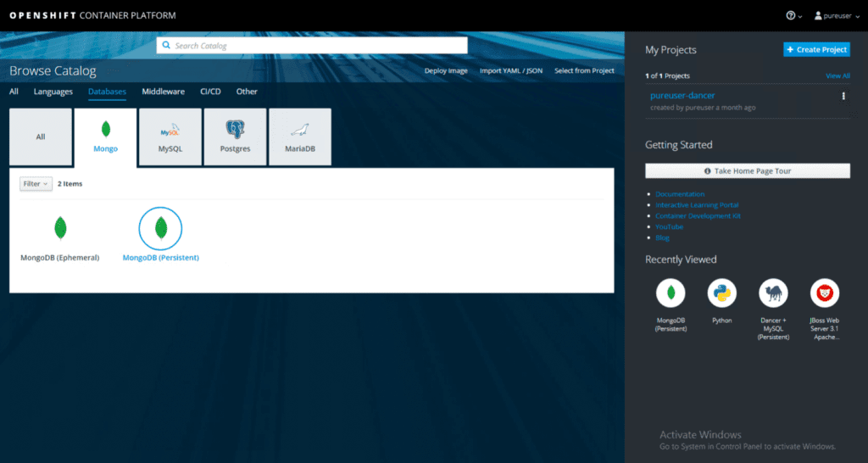Viewport: 868px width, 463px height.
Task: Click Select from Project
Action: [x=585, y=71]
